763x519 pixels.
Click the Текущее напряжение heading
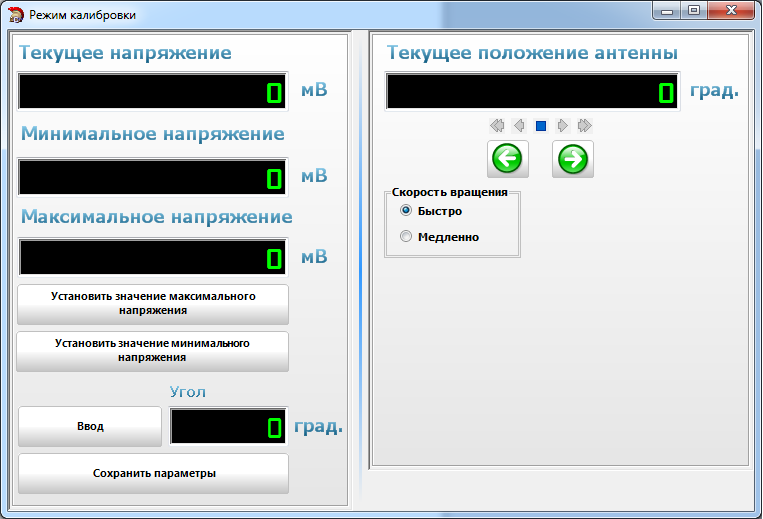[125, 53]
